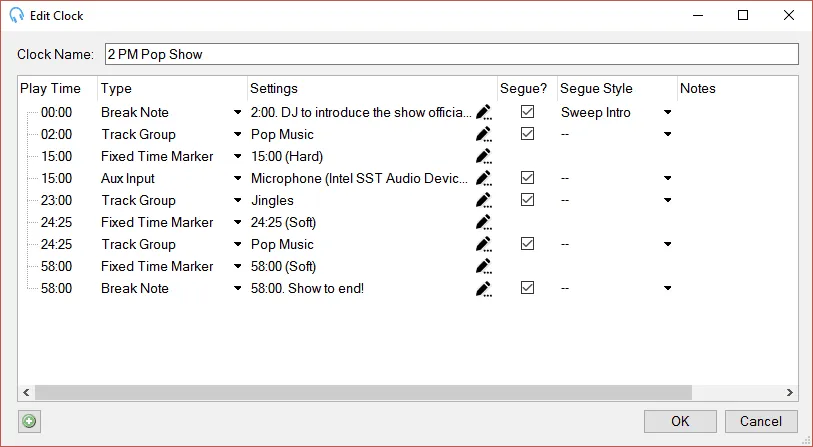Click the '58:00. Show to end!' text
Image resolution: width=813 pixels, height=447 pixels.
(307, 288)
